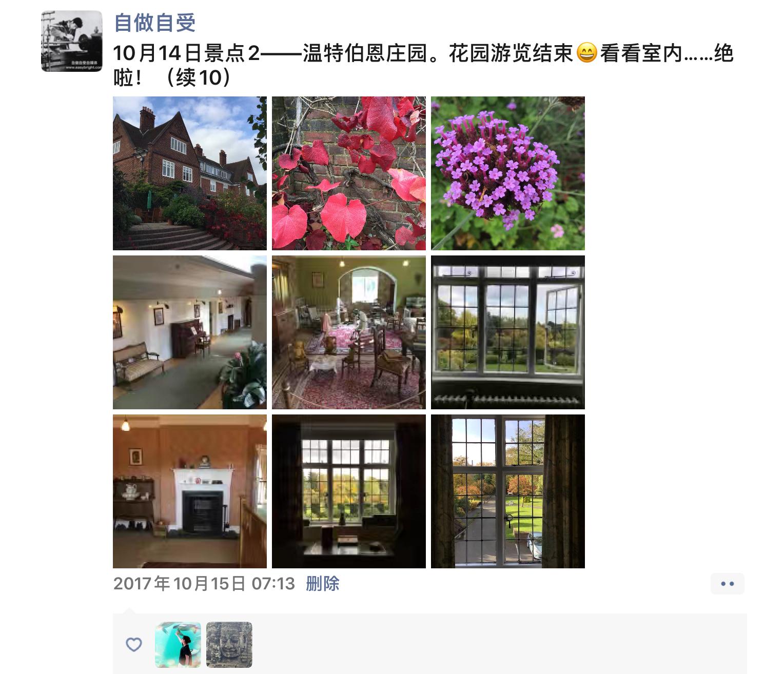
Task: Click the poster's profile avatar
Action: coord(72,41)
